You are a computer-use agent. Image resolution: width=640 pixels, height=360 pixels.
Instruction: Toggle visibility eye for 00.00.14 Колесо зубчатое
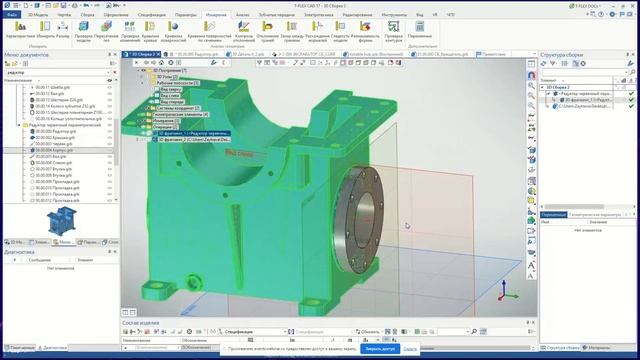pyautogui.click(x=109, y=106)
